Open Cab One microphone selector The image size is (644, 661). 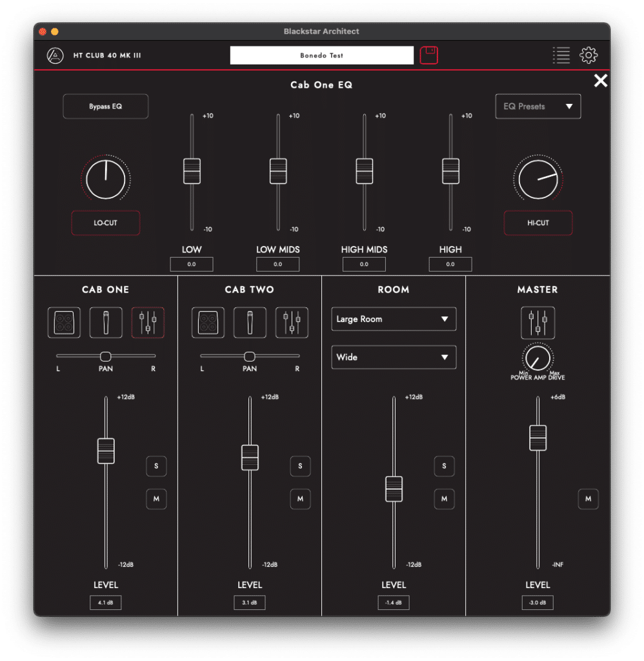click(106, 323)
